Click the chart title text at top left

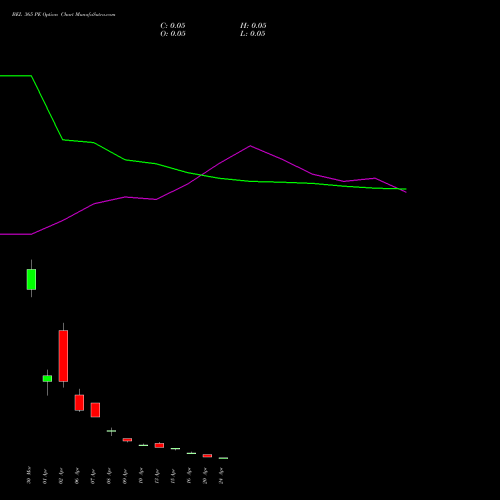pyautogui.click(x=63, y=15)
